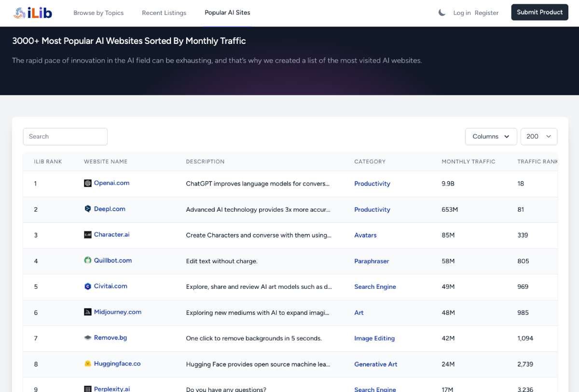The height and width of the screenshot is (392, 579).
Task: Click the DeepL logo icon
Action: tap(87, 209)
